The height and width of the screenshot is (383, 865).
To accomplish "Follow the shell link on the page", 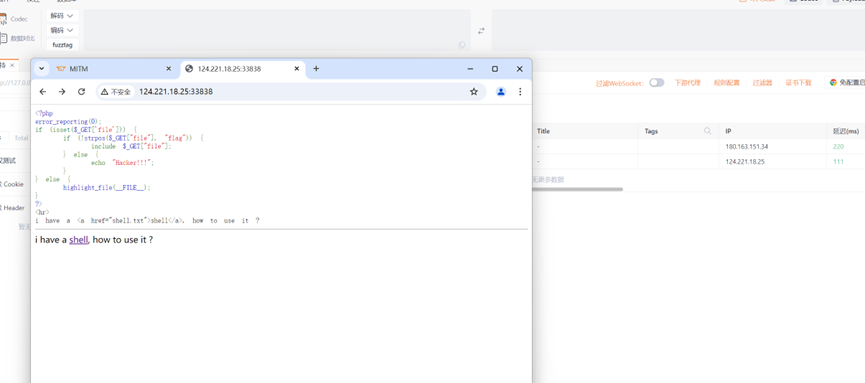I will point(78,240).
